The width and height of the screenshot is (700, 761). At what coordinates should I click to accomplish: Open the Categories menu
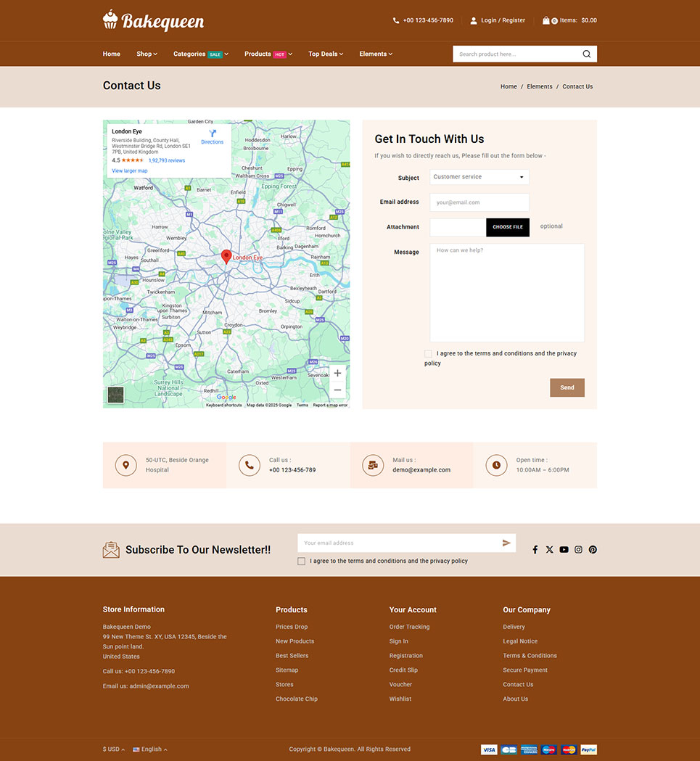(200, 54)
